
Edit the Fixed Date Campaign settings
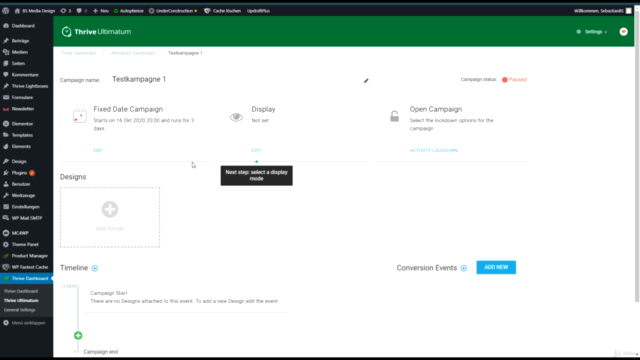[x=98, y=150]
